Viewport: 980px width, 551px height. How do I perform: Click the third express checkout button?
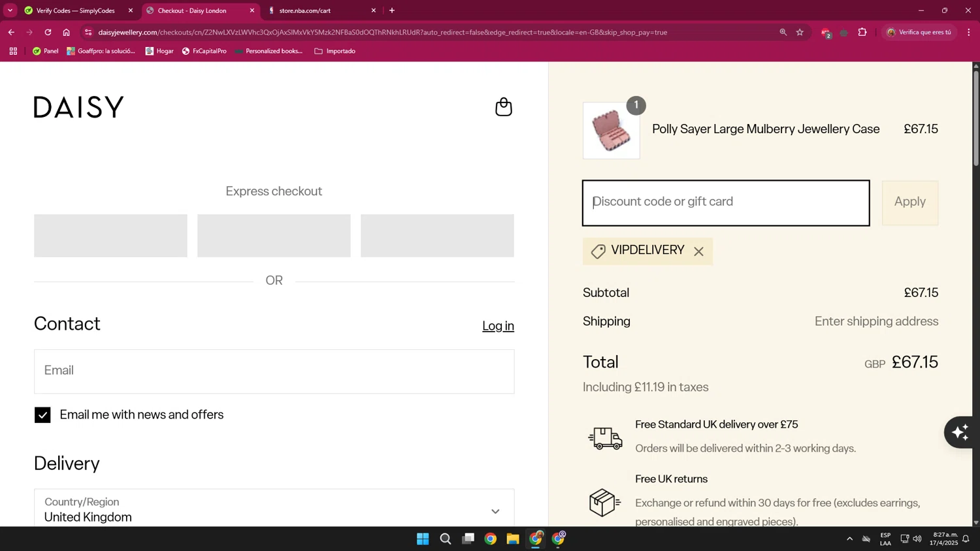437,236
